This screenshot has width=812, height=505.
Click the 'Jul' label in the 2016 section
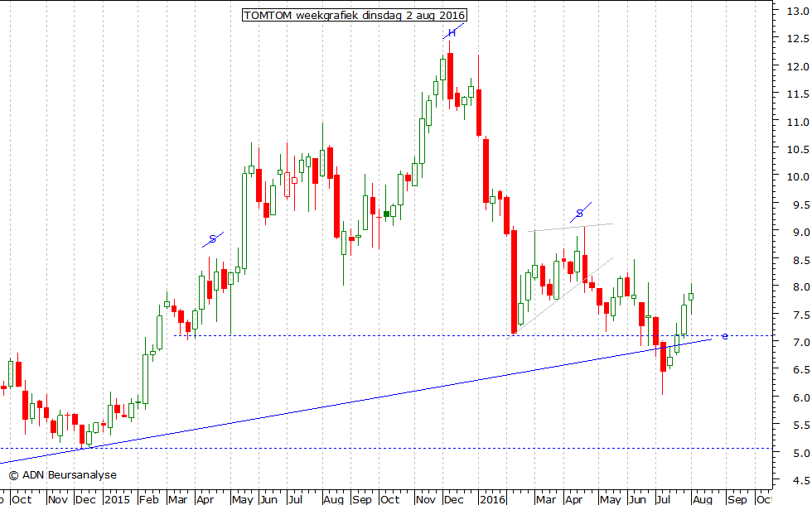(664, 499)
